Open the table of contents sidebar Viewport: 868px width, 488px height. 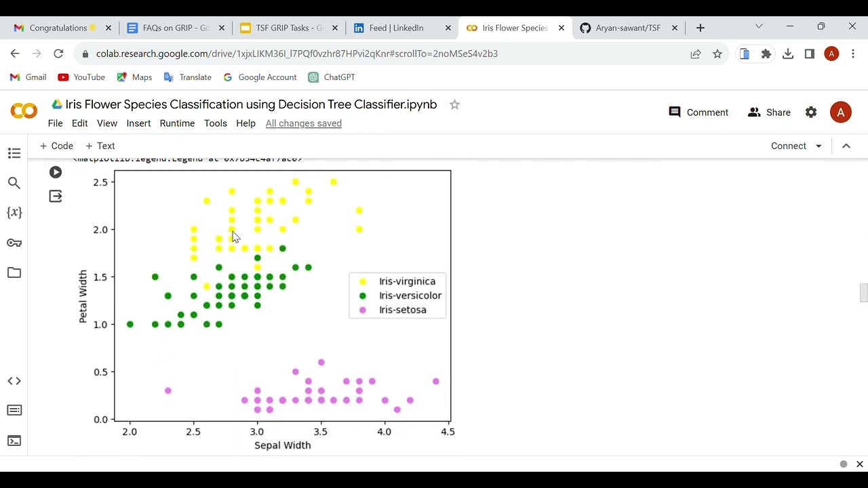pos(14,153)
